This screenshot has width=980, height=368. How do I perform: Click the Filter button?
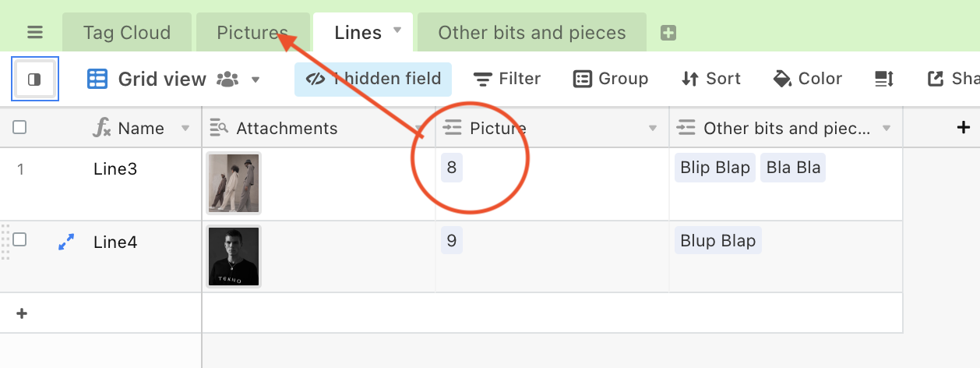pyautogui.click(x=507, y=79)
